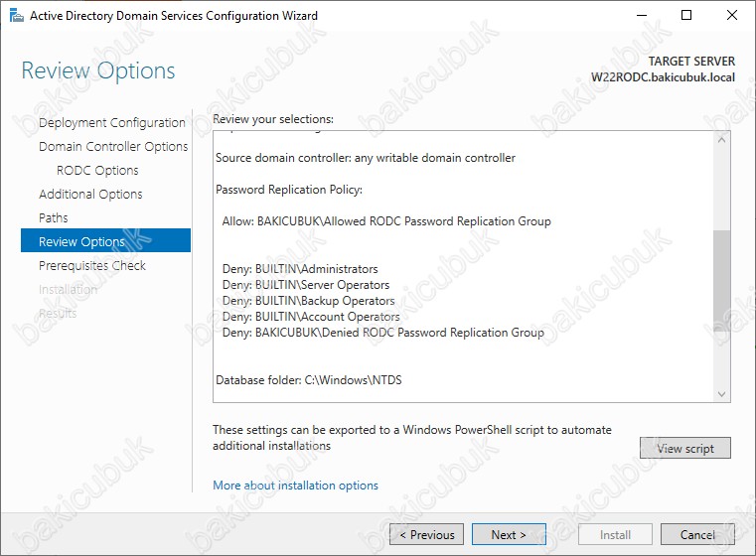The width and height of the screenshot is (756, 556).
Task: Click Next to continue the wizard
Action: pos(509,534)
